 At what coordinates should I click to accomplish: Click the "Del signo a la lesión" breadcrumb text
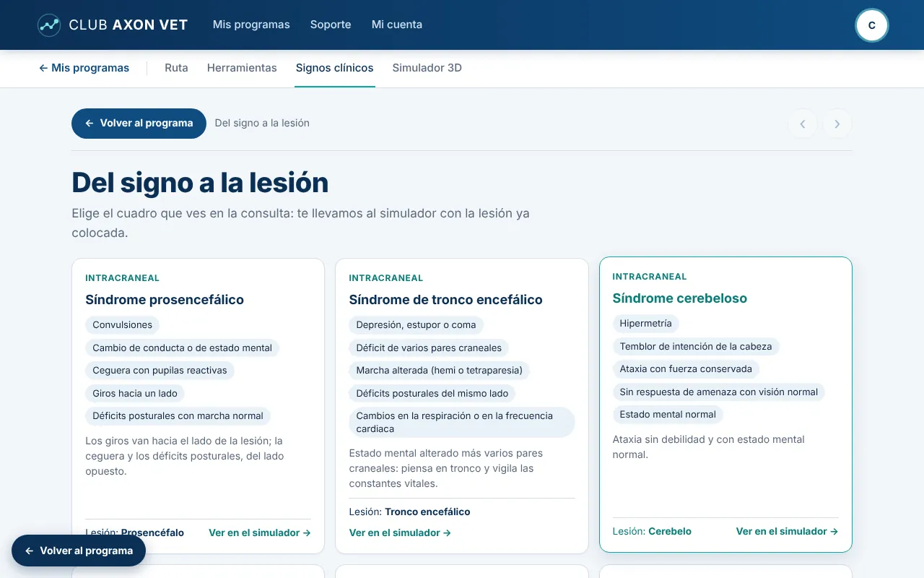262,124
